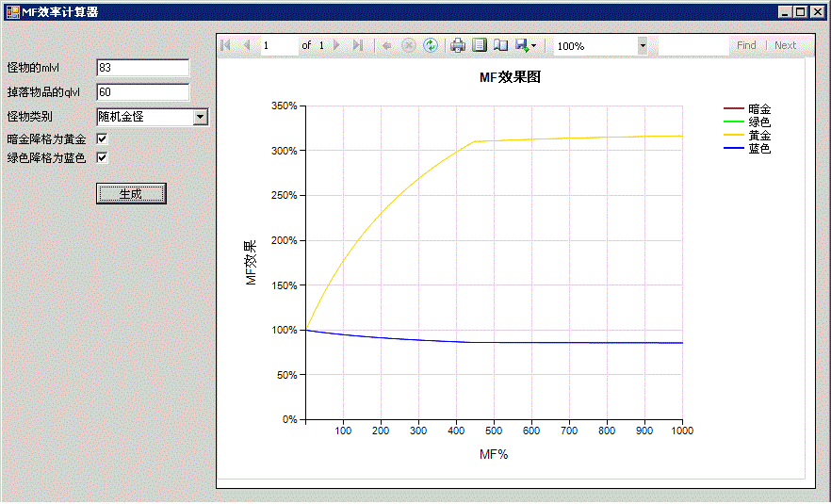Image resolution: width=831 pixels, height=504 pixels.
Task: Open Page Setup icon
Action: coord(500,45)
